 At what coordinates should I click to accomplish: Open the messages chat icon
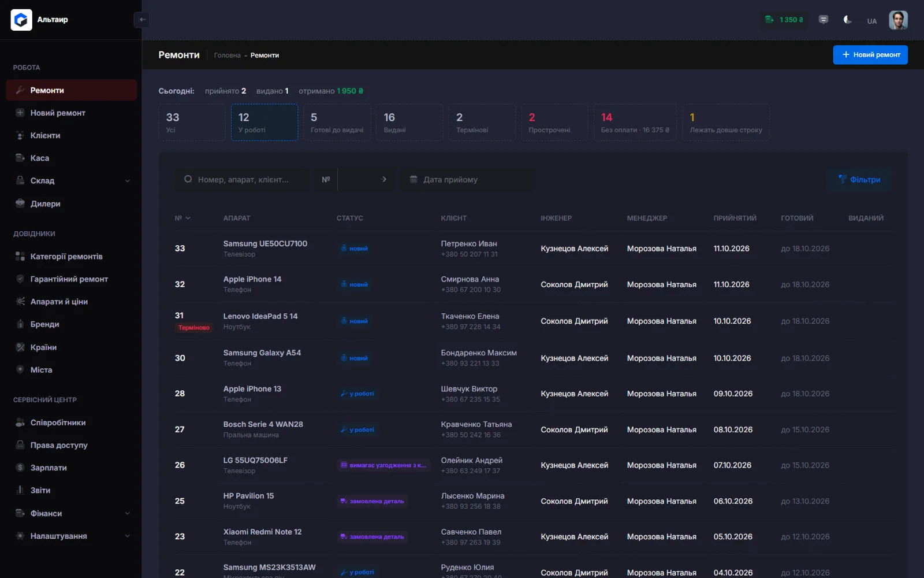[x=824, y=20]
